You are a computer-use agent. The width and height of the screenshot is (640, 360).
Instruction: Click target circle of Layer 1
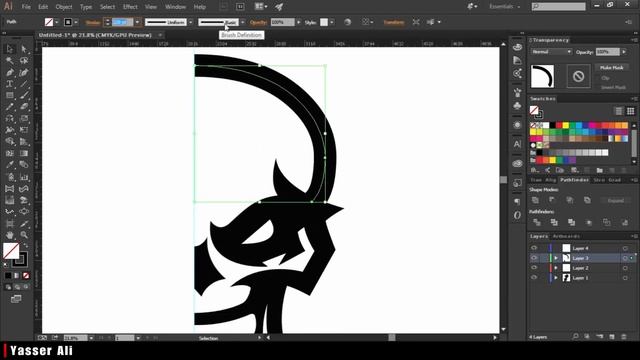[625, 278]
